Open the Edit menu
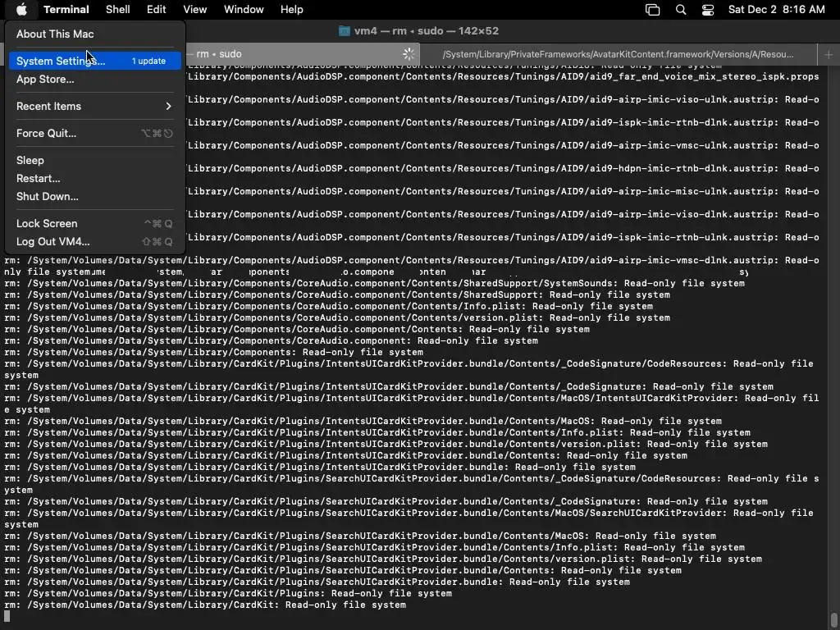 (x=157, y=9)
